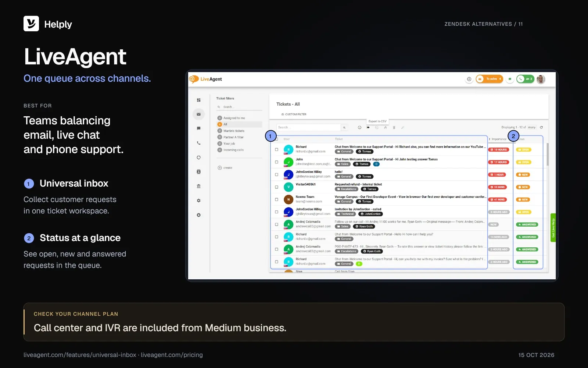Click the 'To solve 4' button
The height and width of the screenshot is (368, 588).
click(x=489, y=79)
